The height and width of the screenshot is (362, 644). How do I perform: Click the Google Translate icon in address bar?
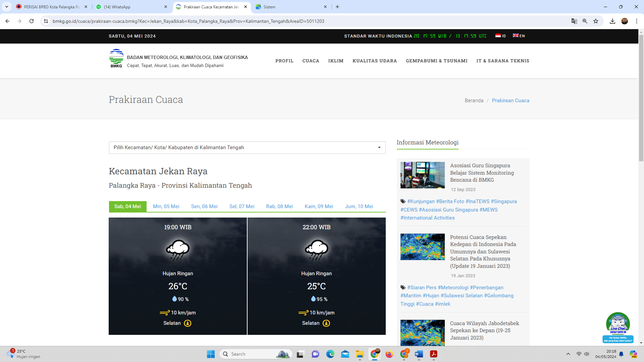pyautogui.click(x=574, y=21)
